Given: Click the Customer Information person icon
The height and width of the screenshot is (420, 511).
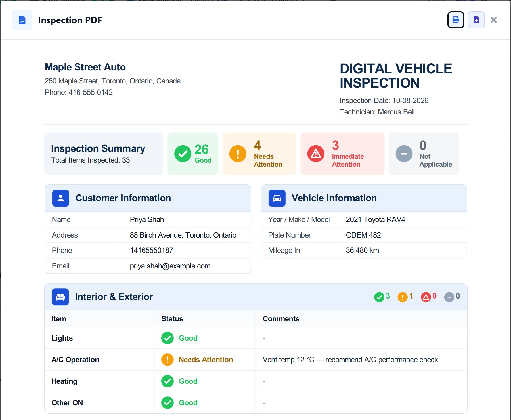Looking at the screenshot, I should [x=61, y=198].
